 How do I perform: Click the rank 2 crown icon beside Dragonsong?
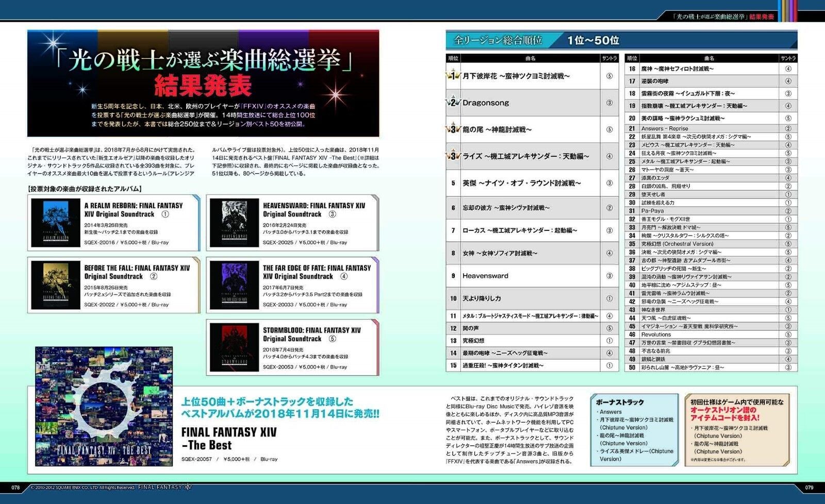453,102
